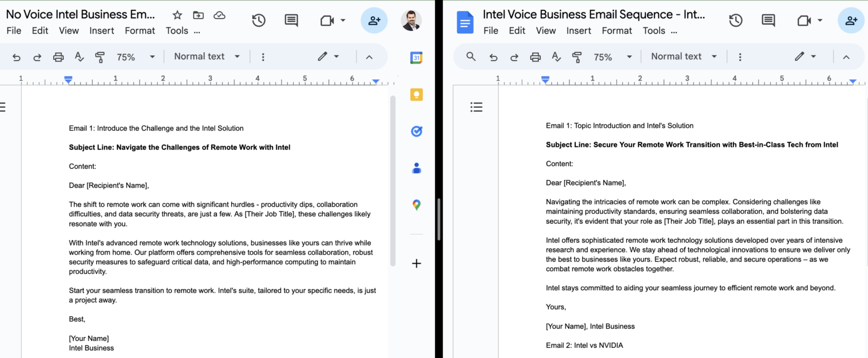This screenshot has height=358, width=868.
Task: Click the left document's vertical scrollbar
Action: click(393, 181)
